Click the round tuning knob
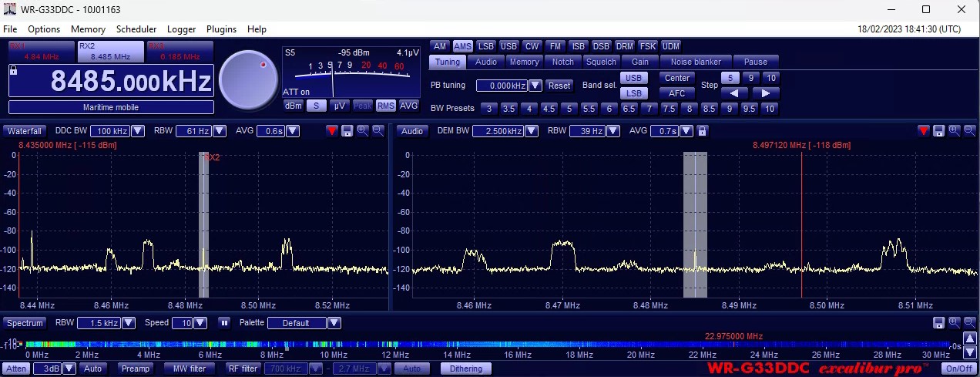The image size is (980, 377). click(x=247, y=79)
